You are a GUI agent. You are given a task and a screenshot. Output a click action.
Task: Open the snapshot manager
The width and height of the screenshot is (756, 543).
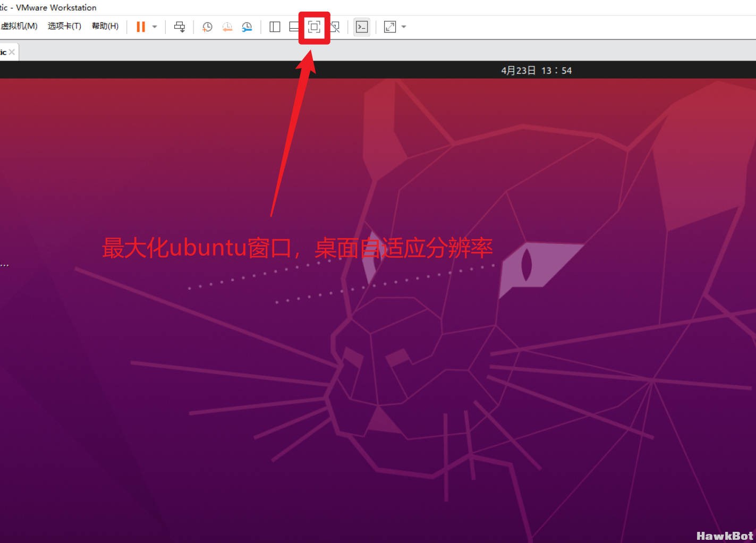247,27
